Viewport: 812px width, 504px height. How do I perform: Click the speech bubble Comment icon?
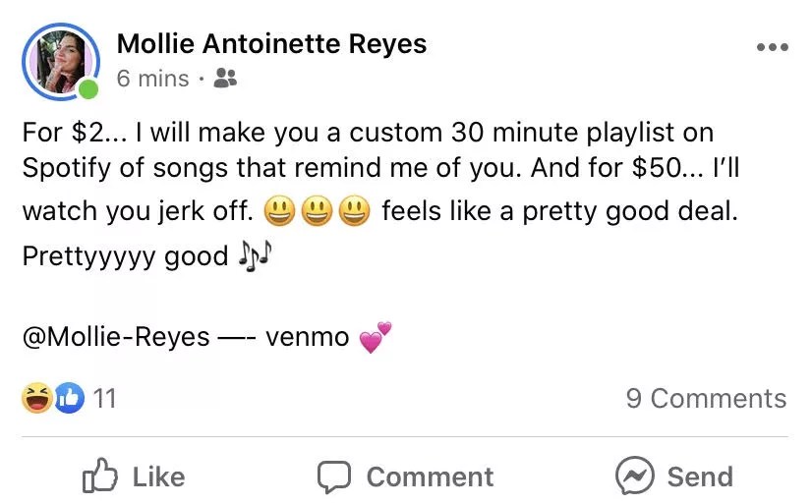[334, 477]
